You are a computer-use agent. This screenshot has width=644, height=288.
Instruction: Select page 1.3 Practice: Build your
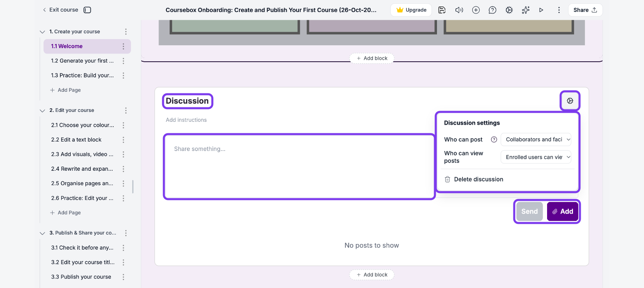click(82, 76)
